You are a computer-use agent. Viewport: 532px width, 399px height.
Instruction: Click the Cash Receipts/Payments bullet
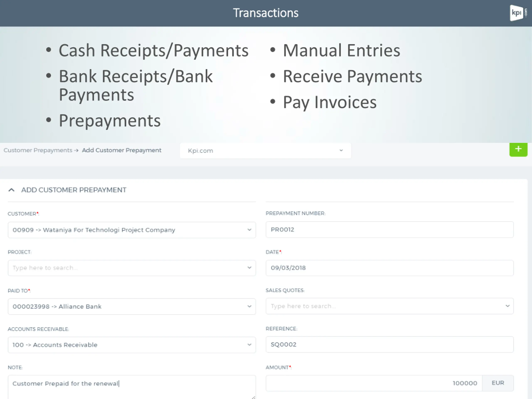coord(153,50)
